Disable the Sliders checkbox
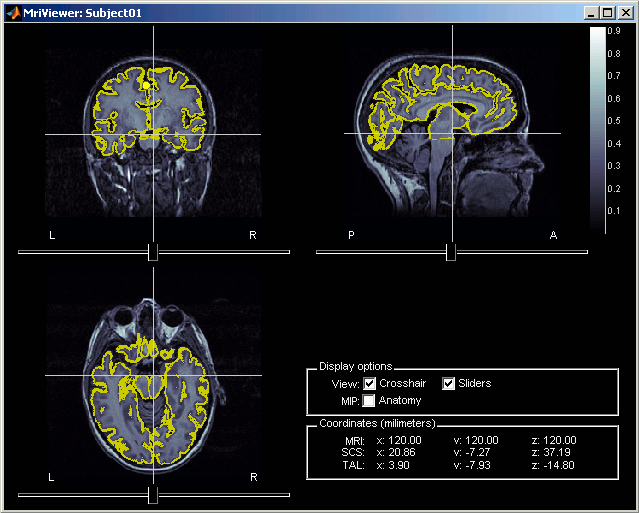639x513 pixels. [x=449, y=383]
